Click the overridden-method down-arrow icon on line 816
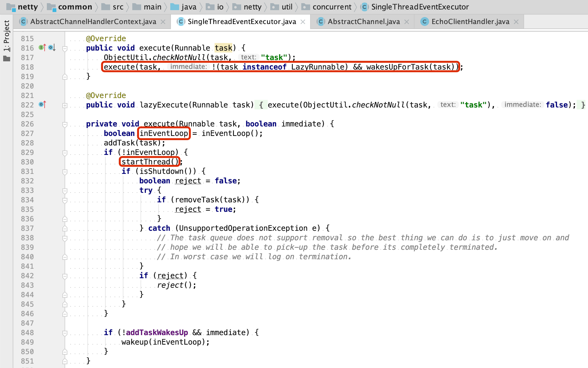Image resolution: width=588 pixels, height=368 pixels. tap(51, 48)
